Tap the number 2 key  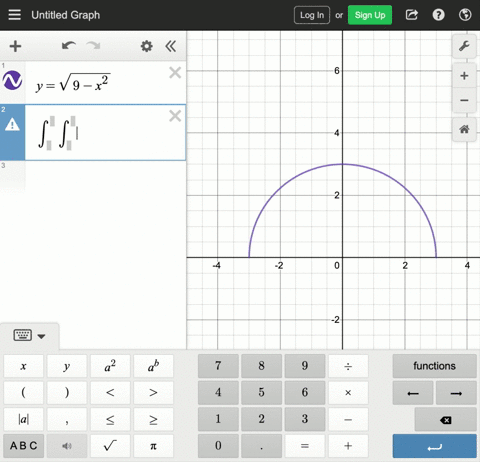coord(261,419)
